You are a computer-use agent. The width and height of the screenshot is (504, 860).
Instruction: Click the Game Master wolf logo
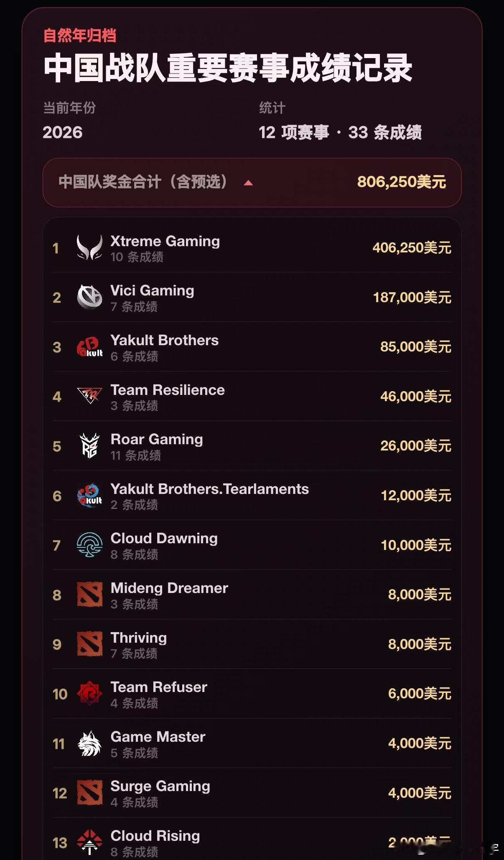pos(89,743)
